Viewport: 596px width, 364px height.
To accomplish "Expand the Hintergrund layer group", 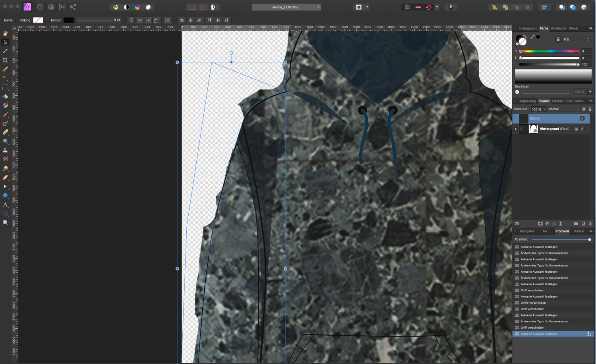I will (516, 129).
